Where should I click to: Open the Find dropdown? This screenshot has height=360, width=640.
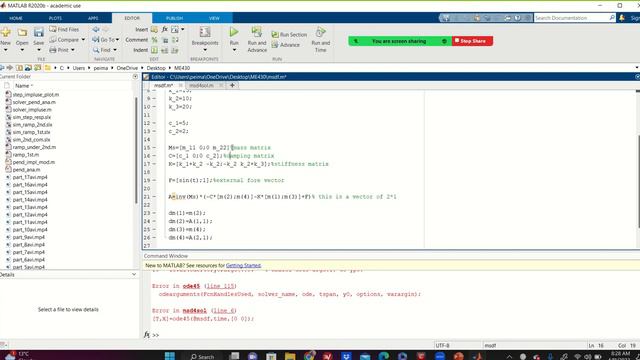[115, 50]
